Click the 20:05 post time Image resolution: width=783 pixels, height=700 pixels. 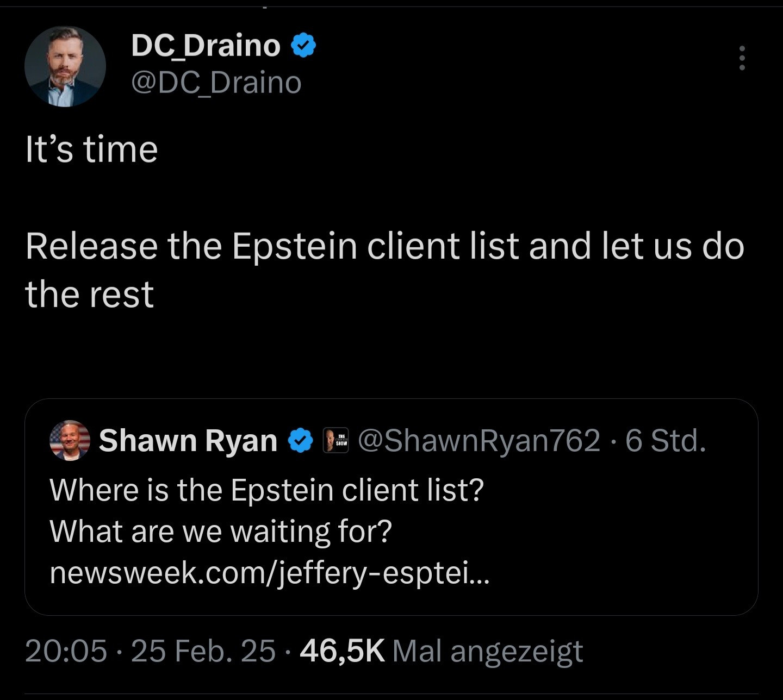(x=66, y=651)
